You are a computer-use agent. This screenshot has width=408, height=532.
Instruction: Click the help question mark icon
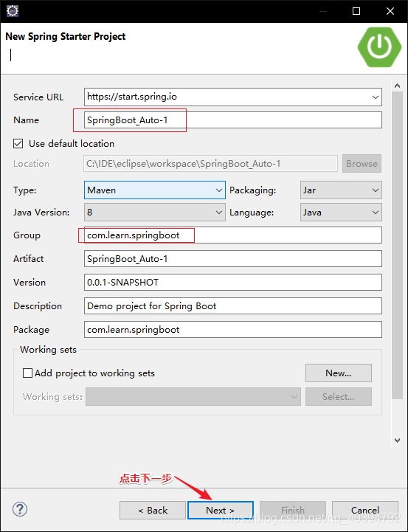point(20,509)
